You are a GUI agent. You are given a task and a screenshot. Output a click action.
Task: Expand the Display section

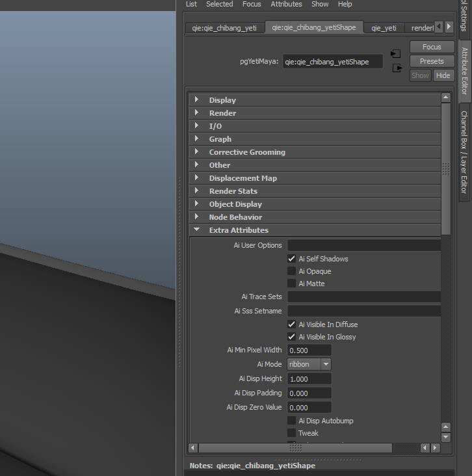[x=315, y=100]
